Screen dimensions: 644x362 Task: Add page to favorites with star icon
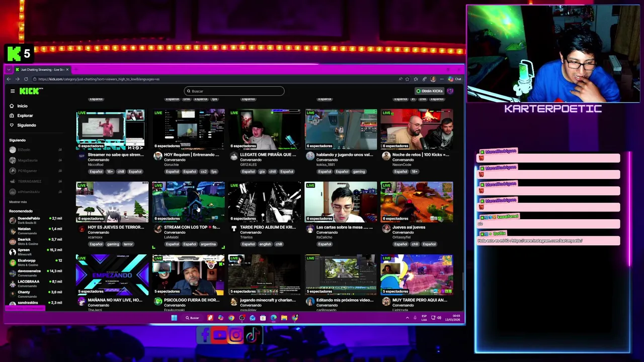tap(408, 79)
